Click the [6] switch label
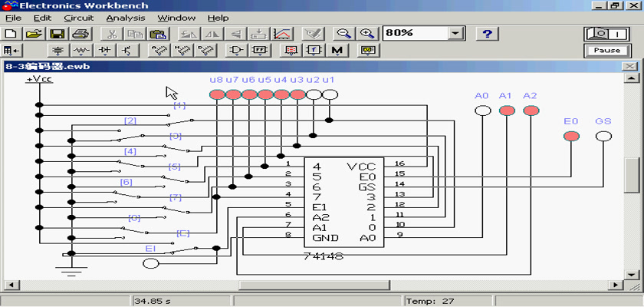 [x=126, y=182]
